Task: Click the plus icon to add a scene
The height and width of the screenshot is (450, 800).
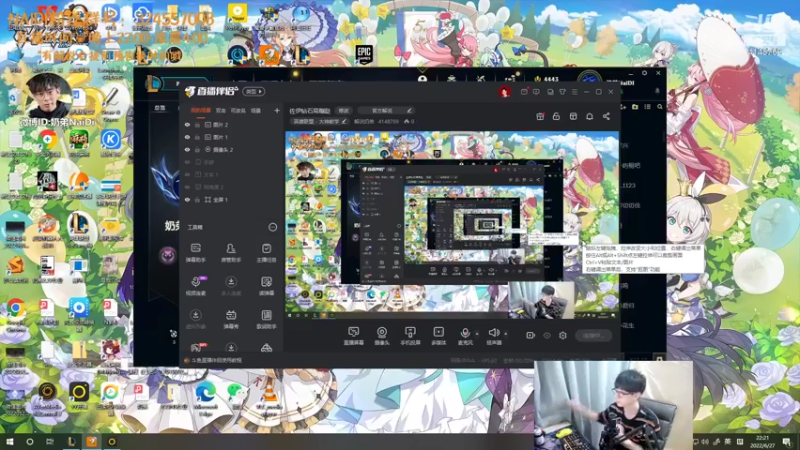Action: (277, 110)
